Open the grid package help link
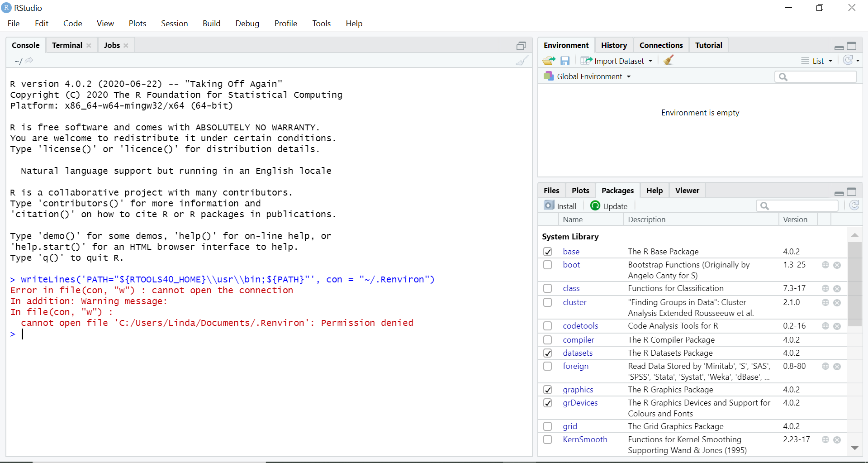The image size is (868, 463). pyautogui.click(x=570, y=426)
